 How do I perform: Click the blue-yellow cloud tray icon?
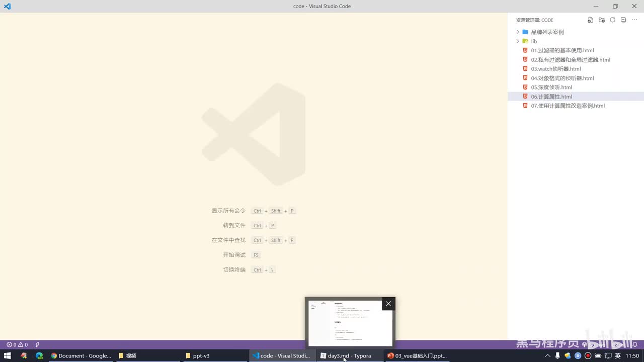568,355
